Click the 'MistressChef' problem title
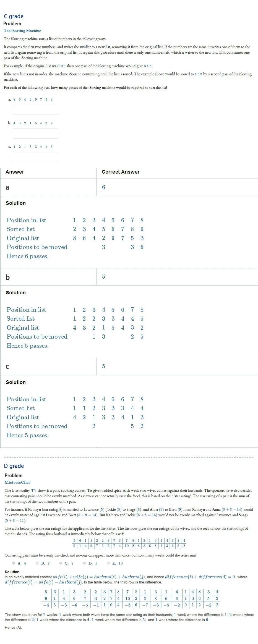The image size is (258, 644). 17,482
